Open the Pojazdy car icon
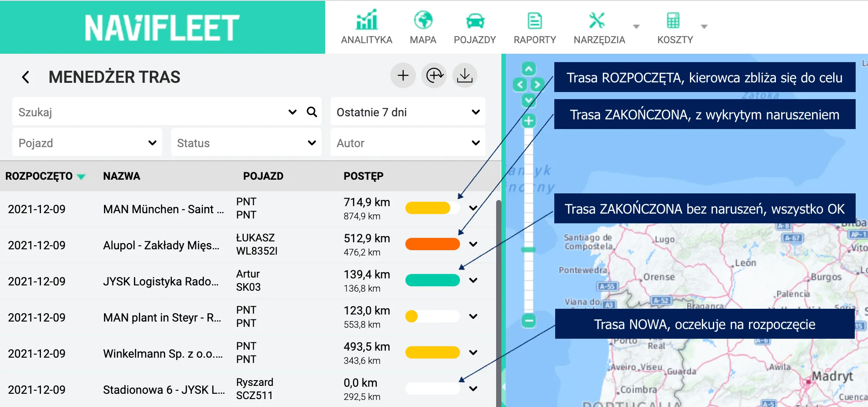Image resolution: width=868 pixels, height=407 pixels. point(475,20)
